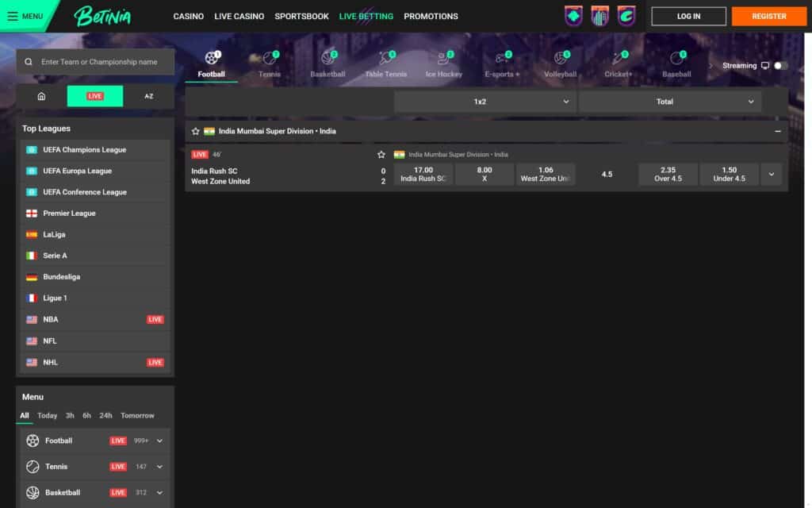The image size is (812, 508).
Task: Enable the LIVE filter button
Action: 95,96
